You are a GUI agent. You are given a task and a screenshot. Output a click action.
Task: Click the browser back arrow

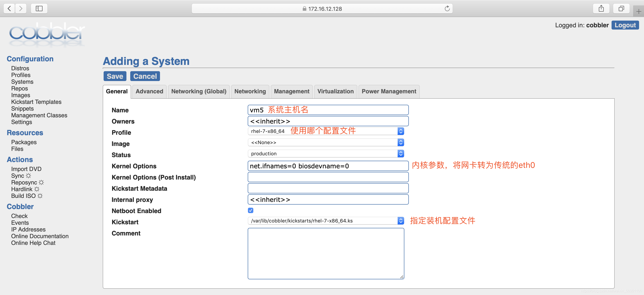pos(9,9)
